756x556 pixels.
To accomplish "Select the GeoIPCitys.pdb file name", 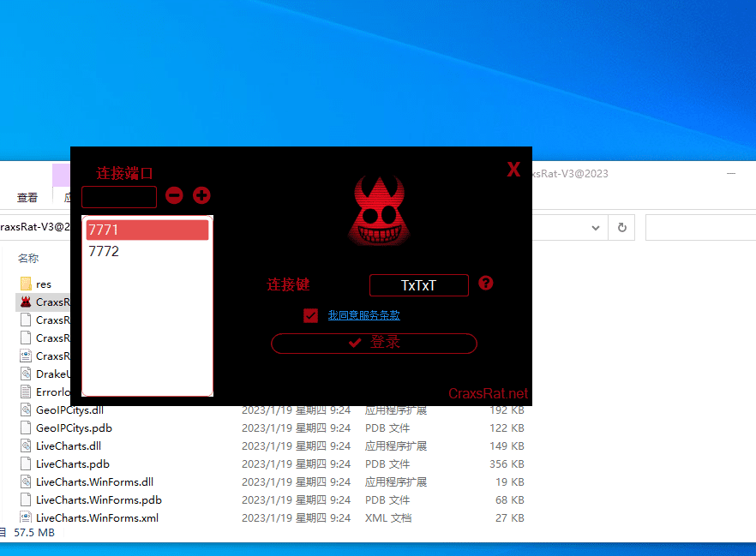I will [x=74, y=427].
